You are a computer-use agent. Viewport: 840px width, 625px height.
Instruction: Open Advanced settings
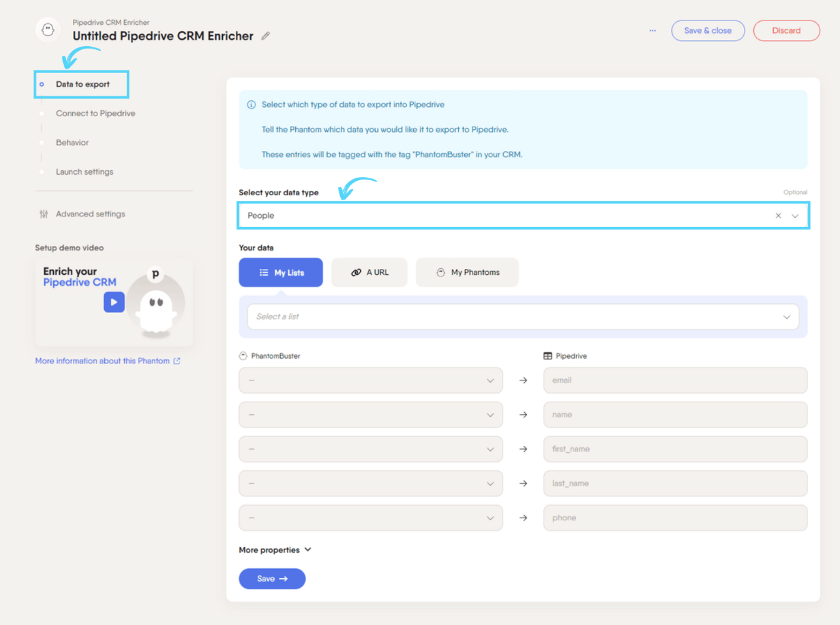90,214
